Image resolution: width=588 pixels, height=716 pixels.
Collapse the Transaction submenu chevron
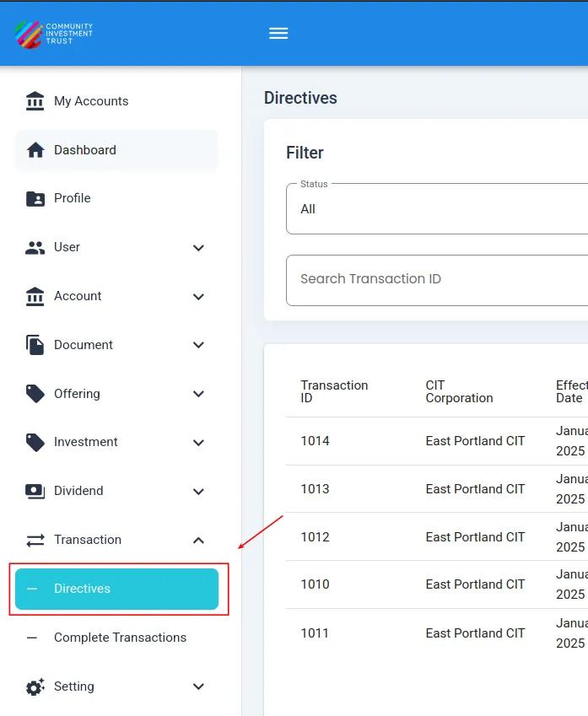(x=198, y=540)
